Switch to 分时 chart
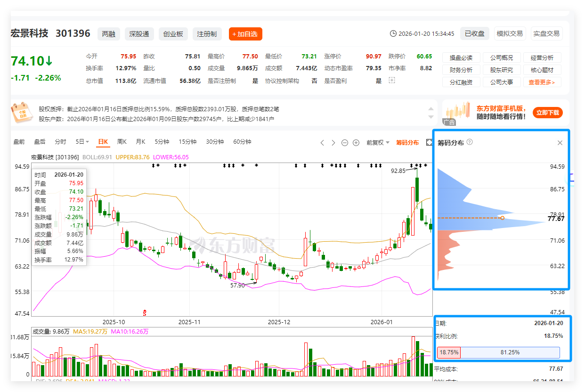 pos(61,141)
